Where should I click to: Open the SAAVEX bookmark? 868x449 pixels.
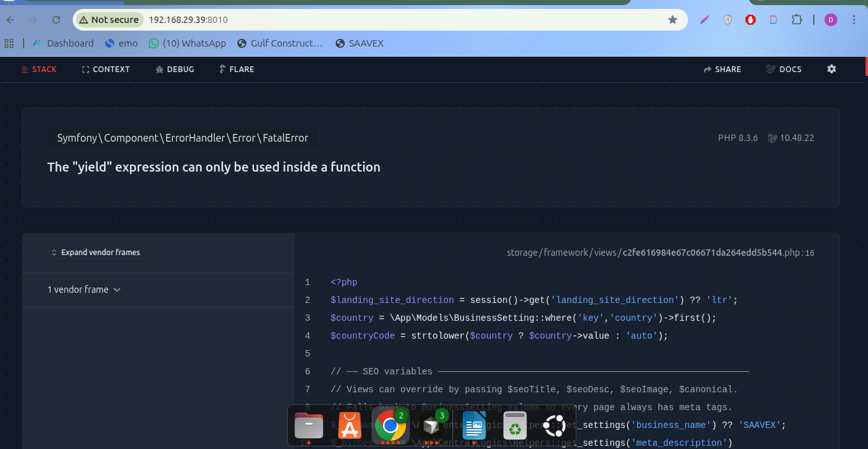click(359, 43)
